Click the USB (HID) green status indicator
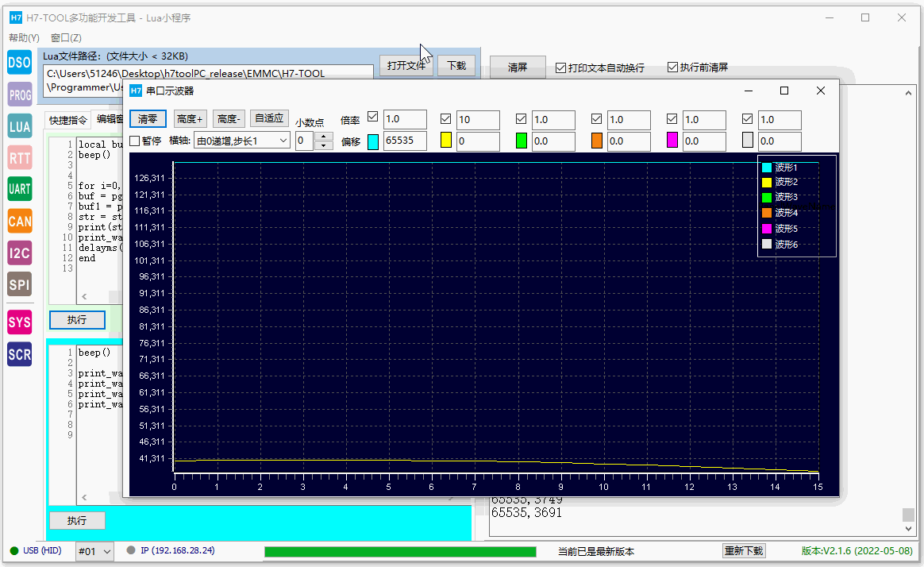The height and width of the screenshot is (567, 924). tap(14, 551)
